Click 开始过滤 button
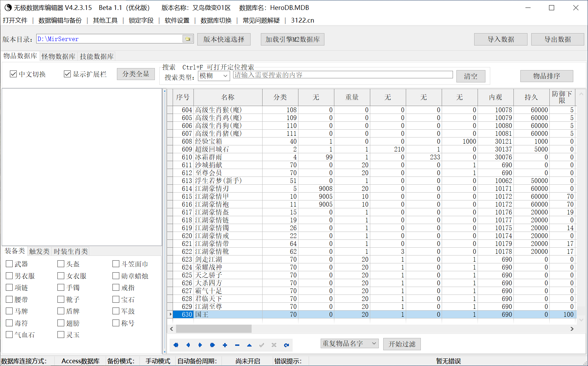This screenshot has width=588, height=366. coord(402,344)
